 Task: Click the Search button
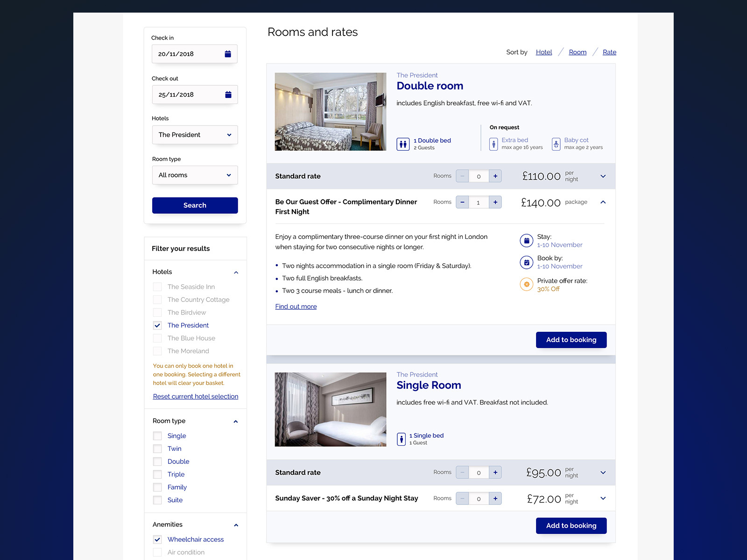click(195, 205)
